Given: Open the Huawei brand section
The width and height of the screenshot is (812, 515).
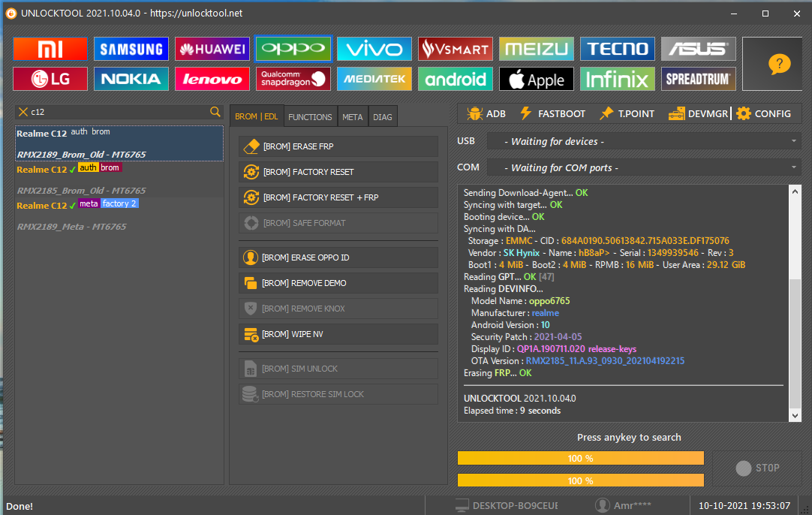Looking at the screenshot, I should click(x=212, y=50).
